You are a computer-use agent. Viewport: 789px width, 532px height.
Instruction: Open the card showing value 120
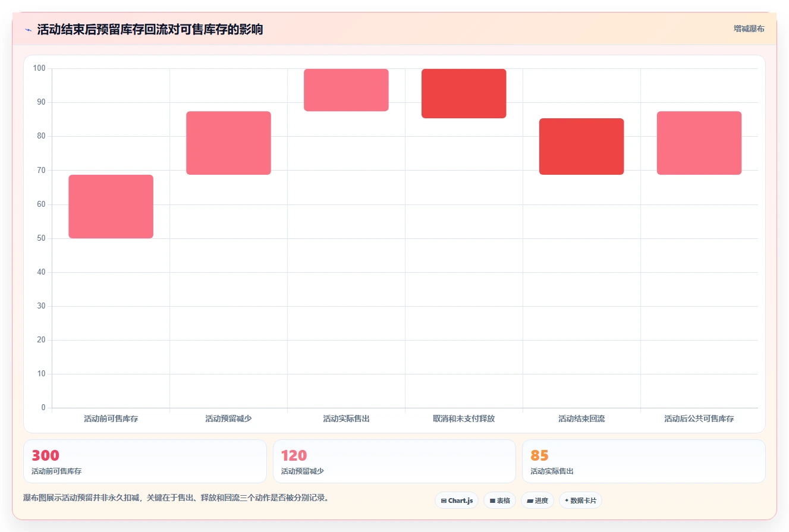[394, 461]
